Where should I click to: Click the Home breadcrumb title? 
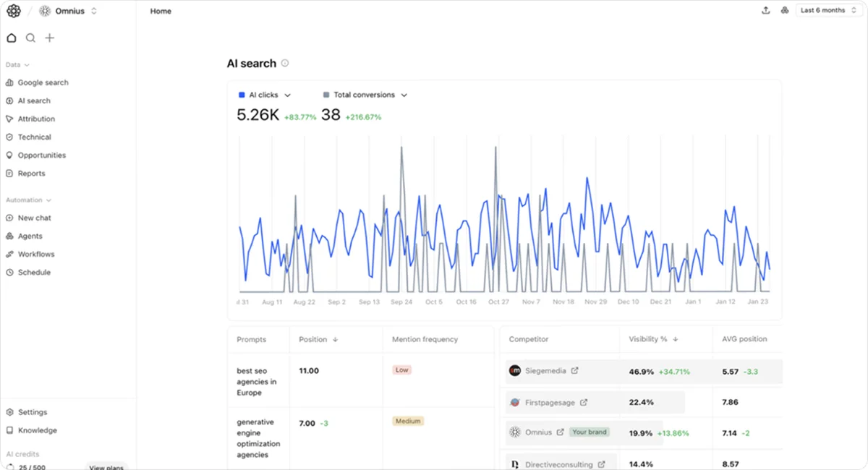161,11
